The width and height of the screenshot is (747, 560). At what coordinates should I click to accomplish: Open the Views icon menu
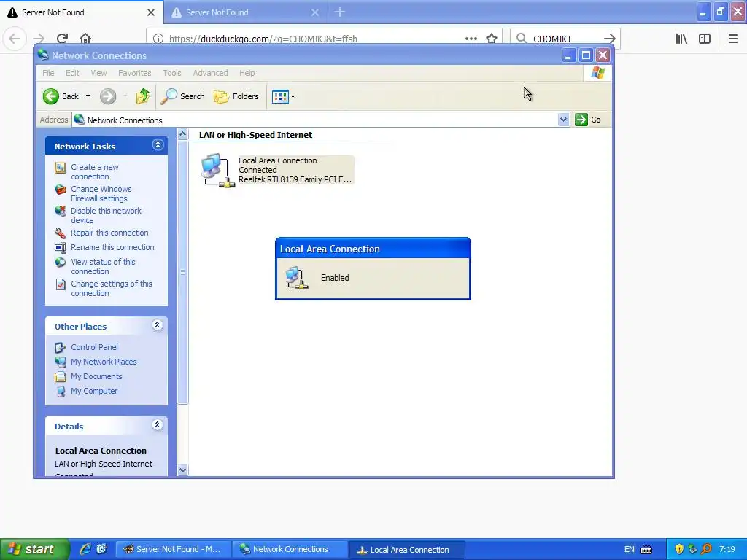pos(284,97)
